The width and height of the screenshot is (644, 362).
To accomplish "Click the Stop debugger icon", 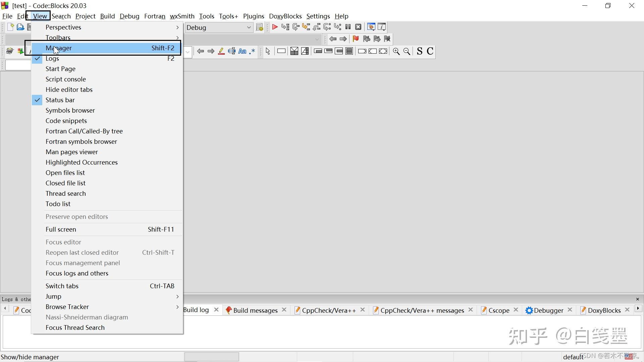I will click(358, 27).
